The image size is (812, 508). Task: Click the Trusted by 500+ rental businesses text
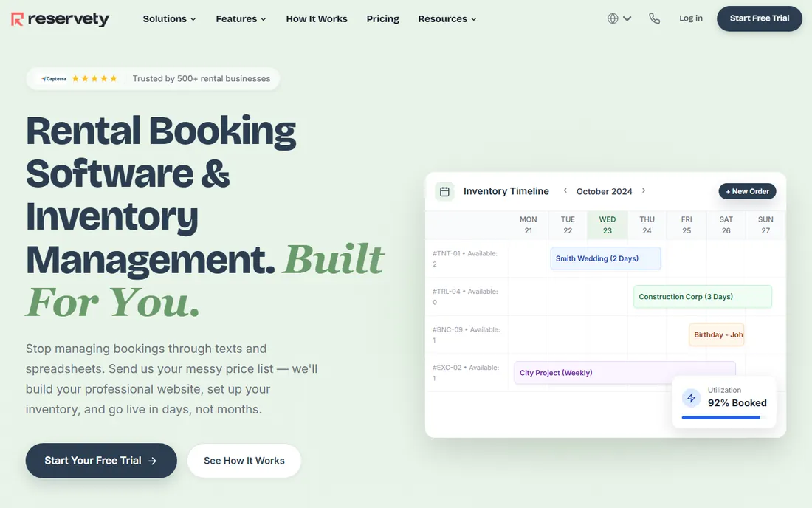tap(202, 79)
